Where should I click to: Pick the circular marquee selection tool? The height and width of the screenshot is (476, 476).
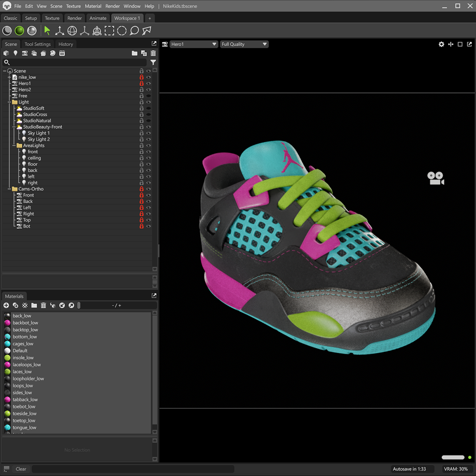[x=122, y=31]
